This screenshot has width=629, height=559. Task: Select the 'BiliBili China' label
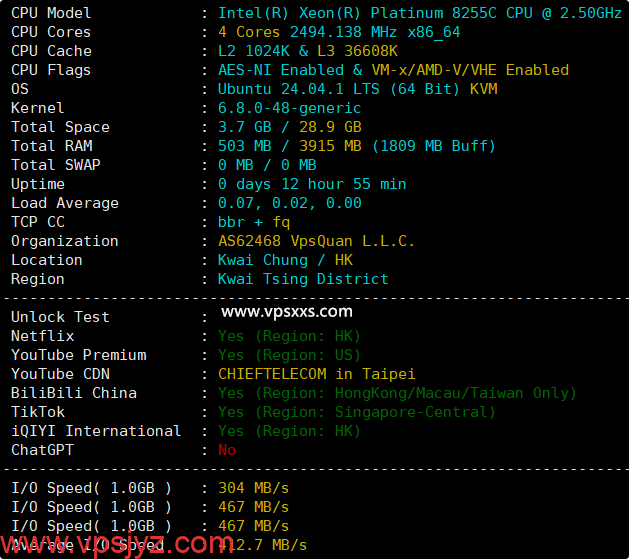[74, 393]
